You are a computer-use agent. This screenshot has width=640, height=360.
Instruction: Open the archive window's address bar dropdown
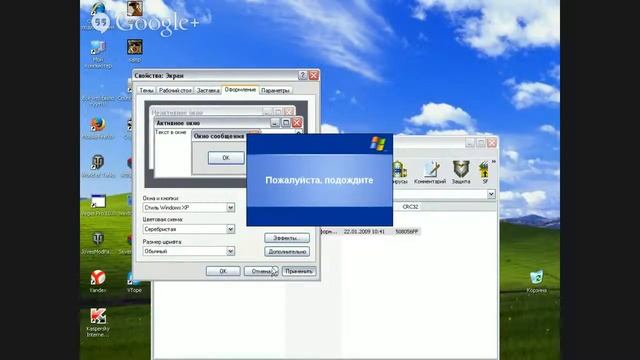pos(491,194)
